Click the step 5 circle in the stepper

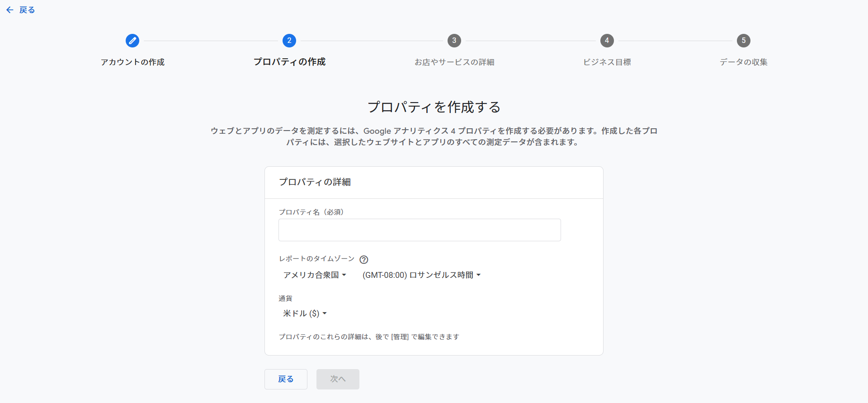(743, 41)
